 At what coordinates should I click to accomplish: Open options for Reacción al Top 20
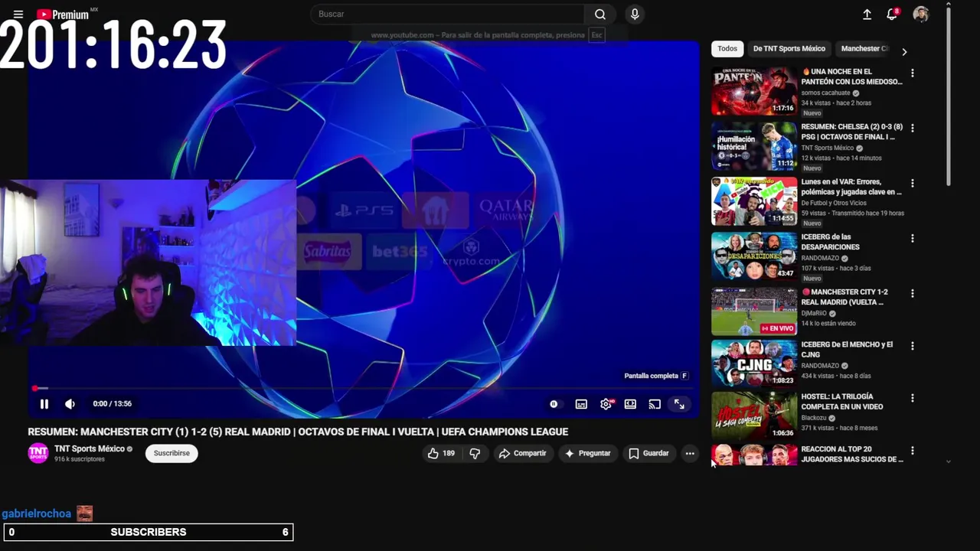tap(912, 451)
